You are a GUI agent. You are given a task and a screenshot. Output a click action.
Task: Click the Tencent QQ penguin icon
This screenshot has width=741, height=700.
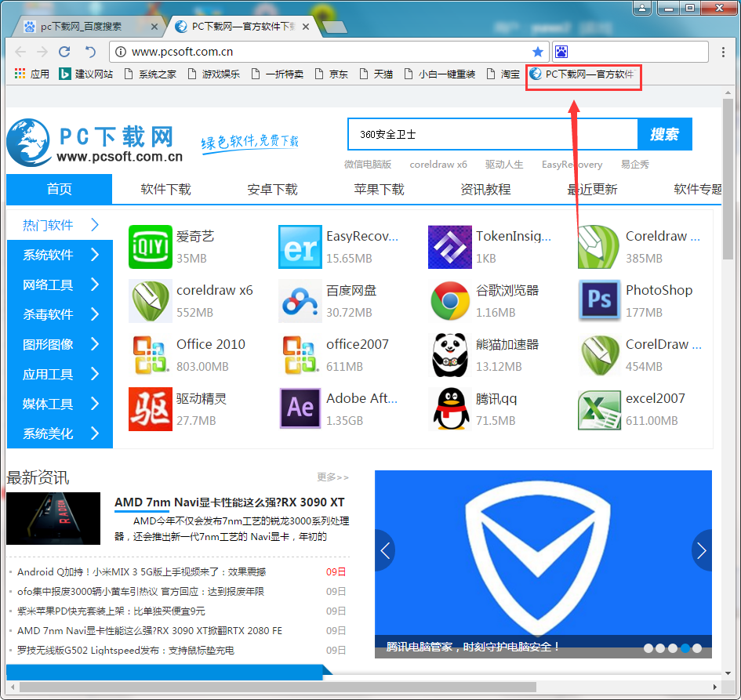click(x=450, y=409)
